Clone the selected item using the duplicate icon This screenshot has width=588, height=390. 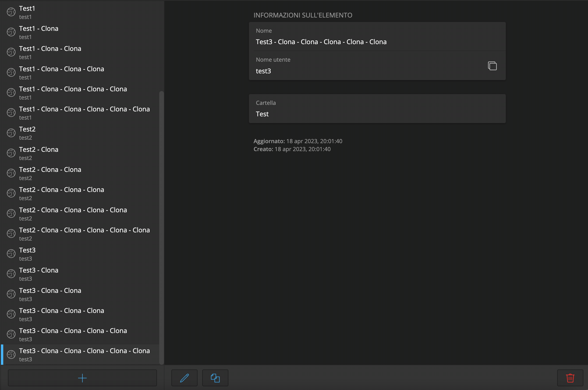[215, 378]
